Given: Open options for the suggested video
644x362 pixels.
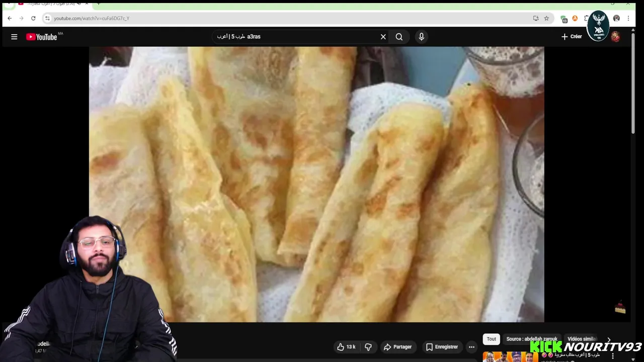Looking at the screenshot, I should (x=613, y=356).
